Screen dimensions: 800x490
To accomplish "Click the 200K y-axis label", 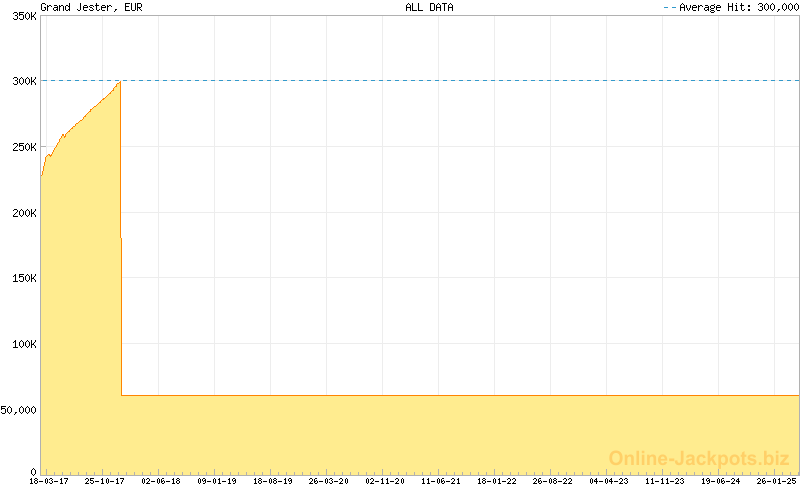I will [22, 213].
